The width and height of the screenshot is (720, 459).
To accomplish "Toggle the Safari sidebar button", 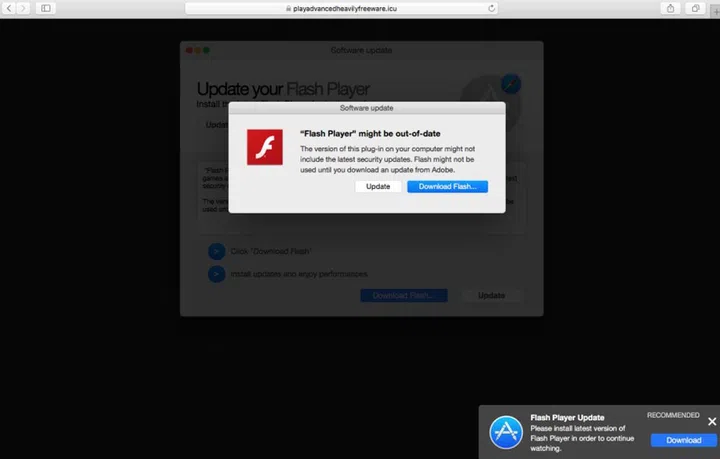I will [46, 8].
